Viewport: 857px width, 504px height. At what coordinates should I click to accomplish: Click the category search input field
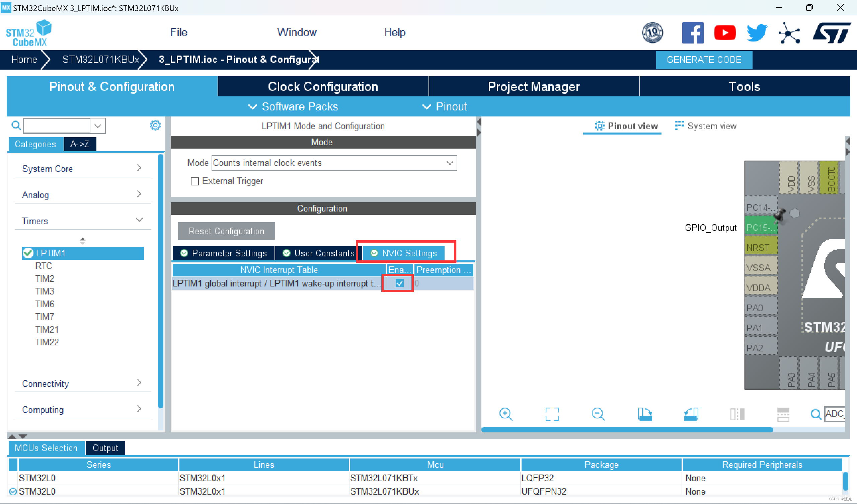57,126
